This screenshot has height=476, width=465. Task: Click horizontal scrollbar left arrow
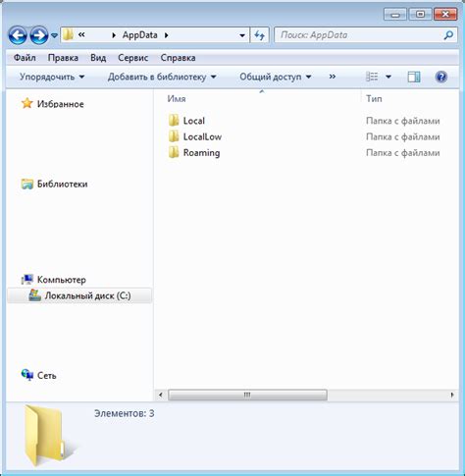click(161, 395)
